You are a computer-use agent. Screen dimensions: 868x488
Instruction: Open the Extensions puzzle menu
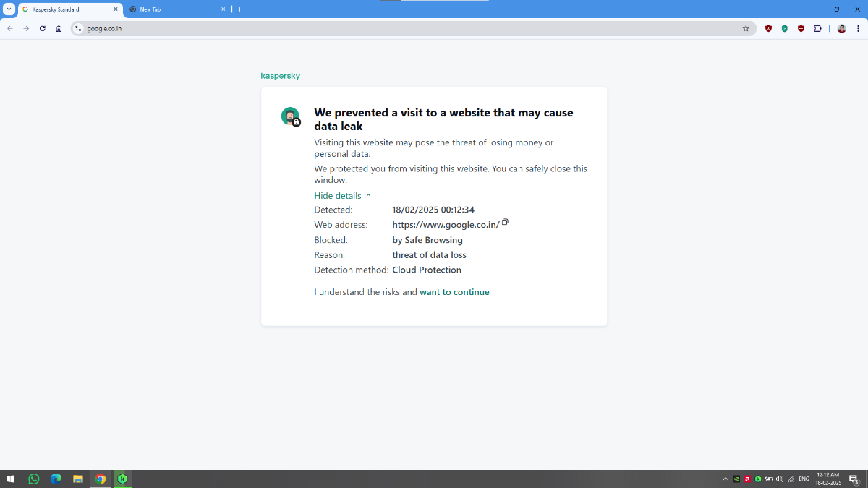(817, 28)
